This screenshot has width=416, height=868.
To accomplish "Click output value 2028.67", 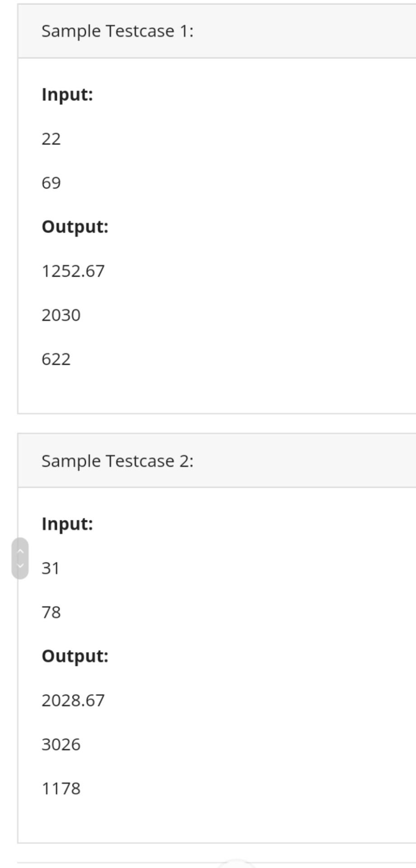I will [73, 700].
